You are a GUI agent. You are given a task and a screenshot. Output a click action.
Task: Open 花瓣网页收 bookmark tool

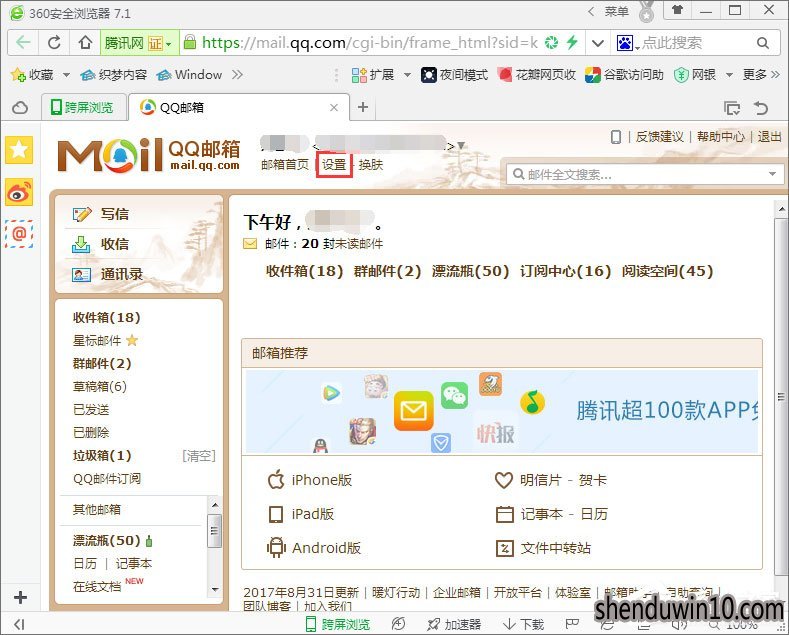(x=536, y=75)
